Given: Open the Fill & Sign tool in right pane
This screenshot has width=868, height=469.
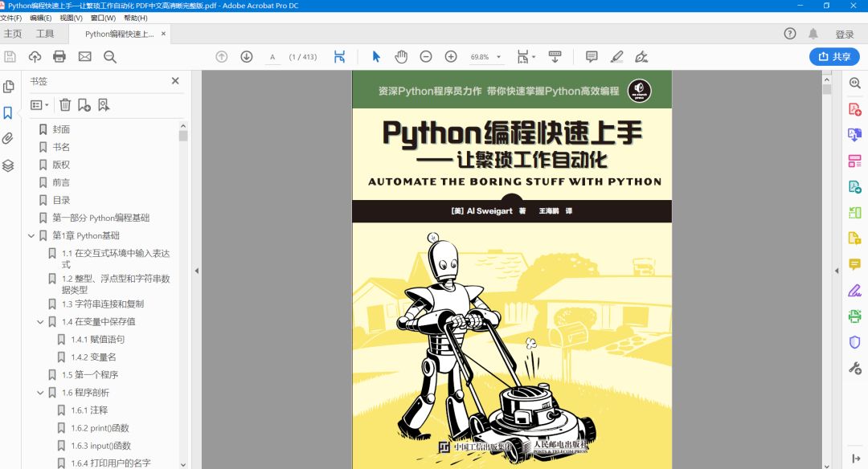Looking at the screenshot, I should point(854,290).
